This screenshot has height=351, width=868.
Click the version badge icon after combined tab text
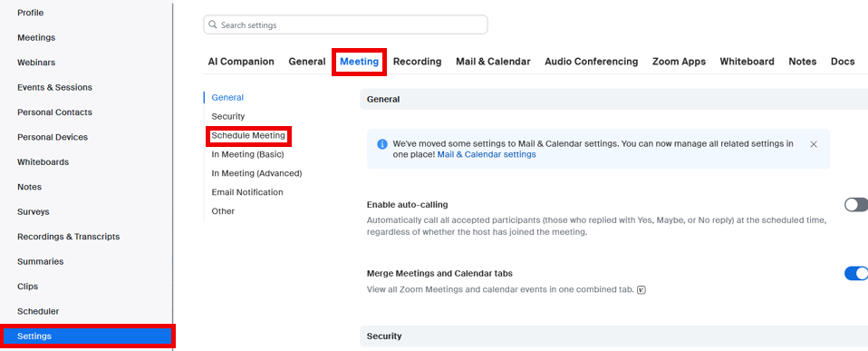641,289
